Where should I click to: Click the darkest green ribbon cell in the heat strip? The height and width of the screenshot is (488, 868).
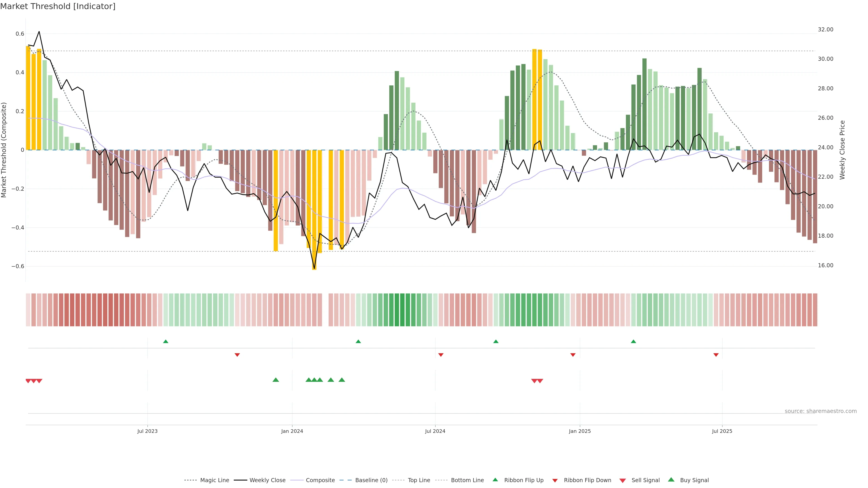click(x=402, y=310)
